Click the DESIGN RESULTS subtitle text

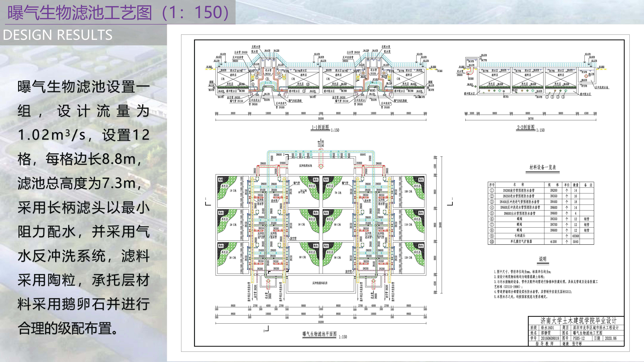tap(57, 35)
